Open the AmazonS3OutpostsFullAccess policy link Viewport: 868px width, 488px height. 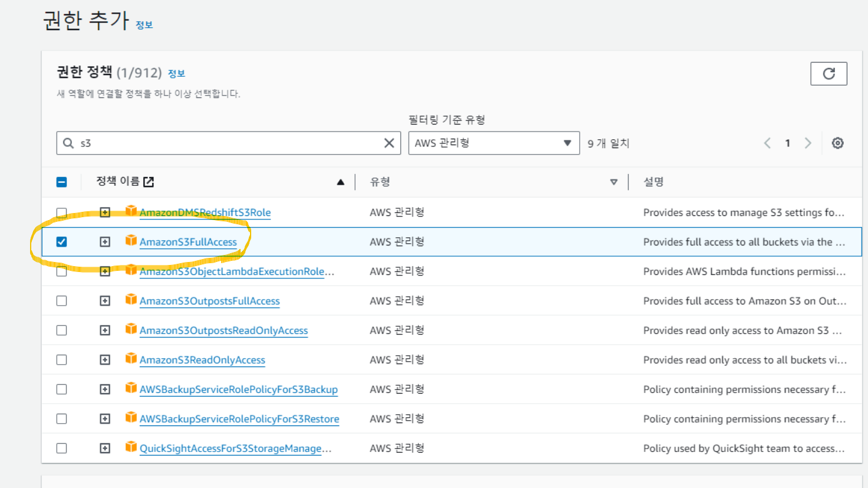click(x=209, y=301)
